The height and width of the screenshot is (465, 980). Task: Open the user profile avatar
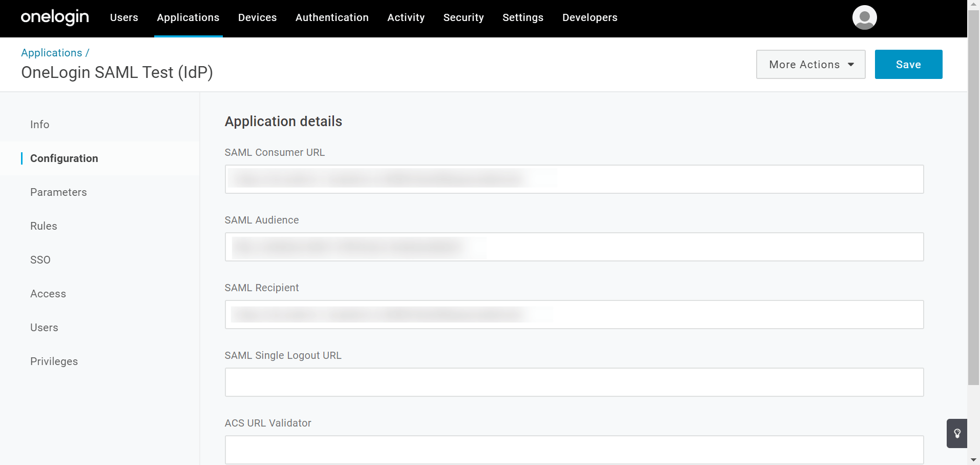(864, 17)
